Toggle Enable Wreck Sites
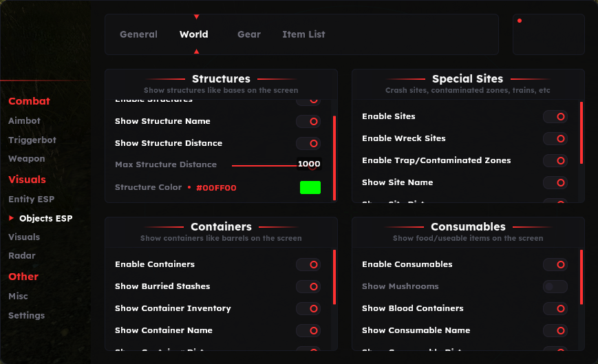This screenshot has width=598, height=364. pos(555,138)
